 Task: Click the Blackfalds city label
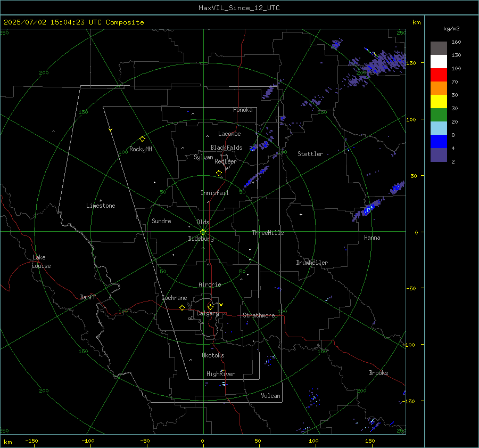pyautogui.click(x=226, y=148)
